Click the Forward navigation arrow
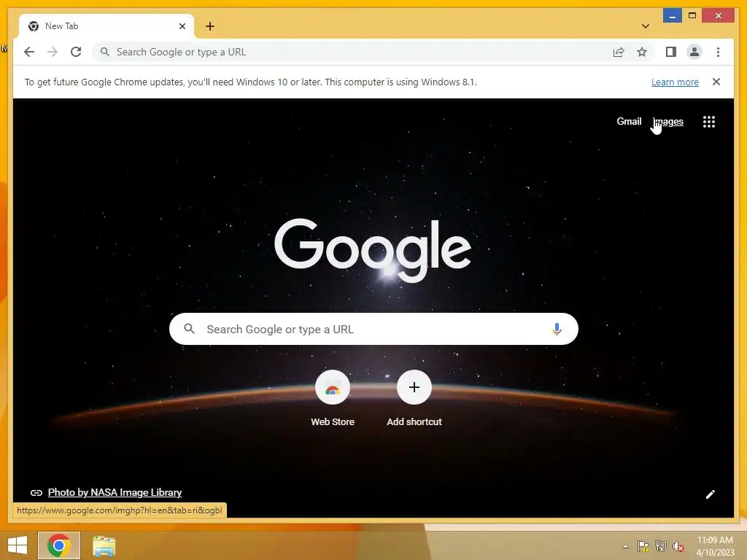Screen dimensions: 747x560 coord(53,52)
